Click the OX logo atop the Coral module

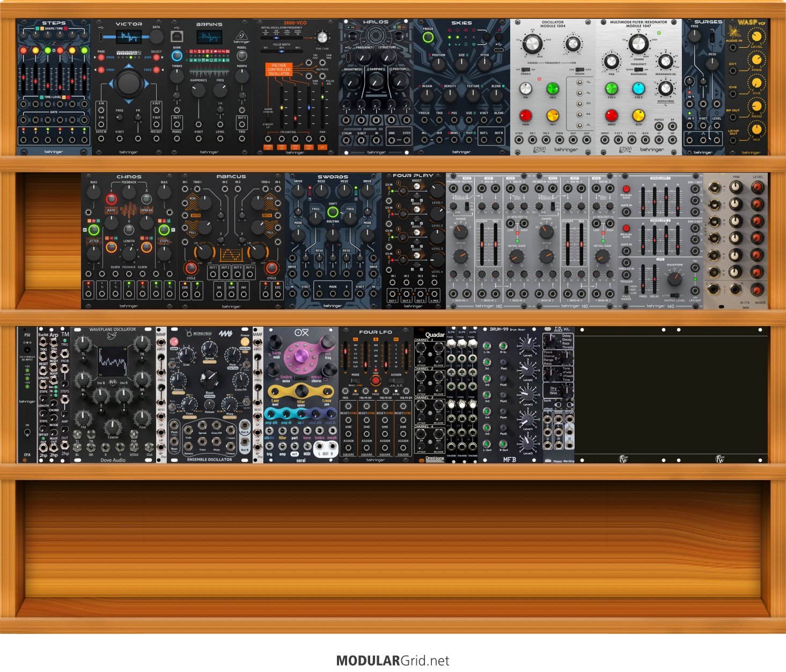302,333
